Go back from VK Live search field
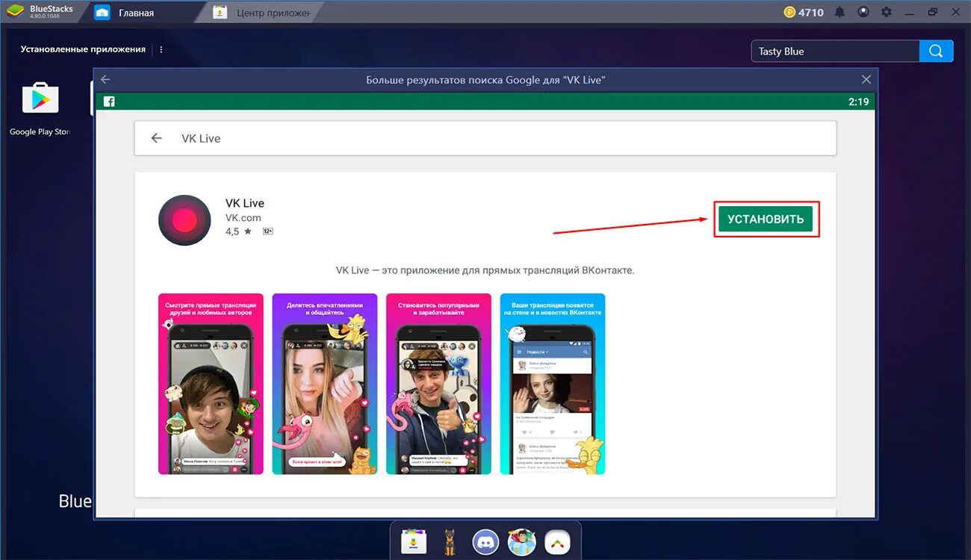Viewport: 971px width, 560px height. pos(156,138)
